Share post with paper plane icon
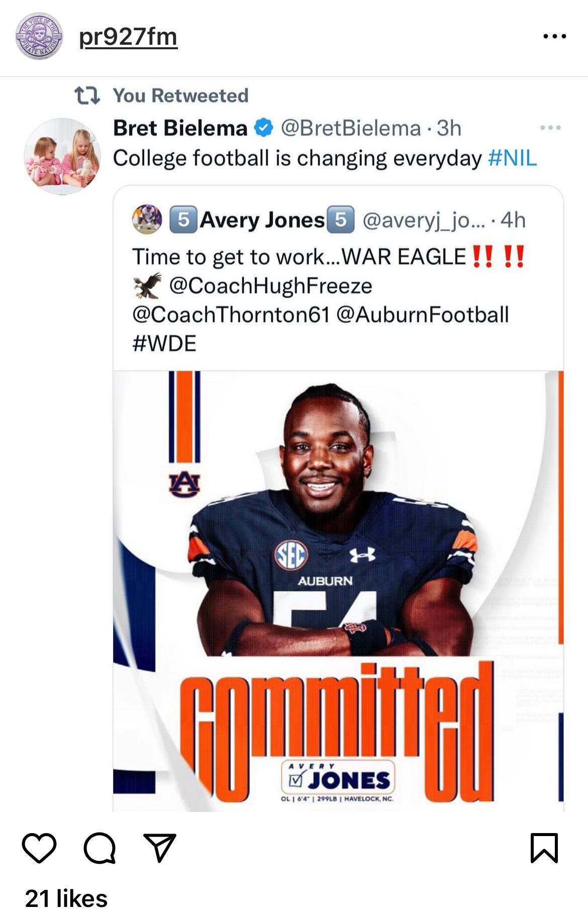 pyautogui.click(x=160, y=848)
